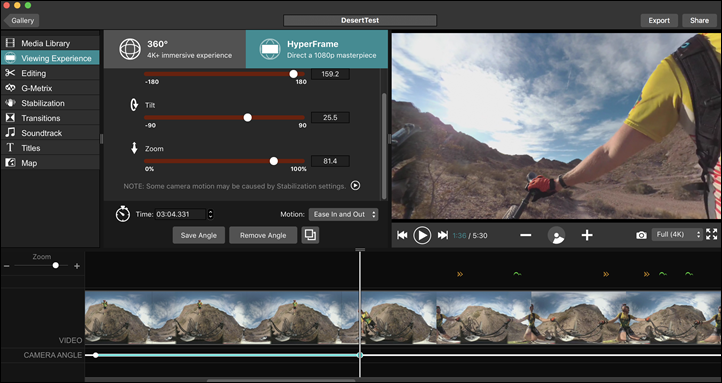Click the camera angle keyframe at playhead
Image resolution: width=722 pixels, height=383 pixels.
tap(360, 355)
